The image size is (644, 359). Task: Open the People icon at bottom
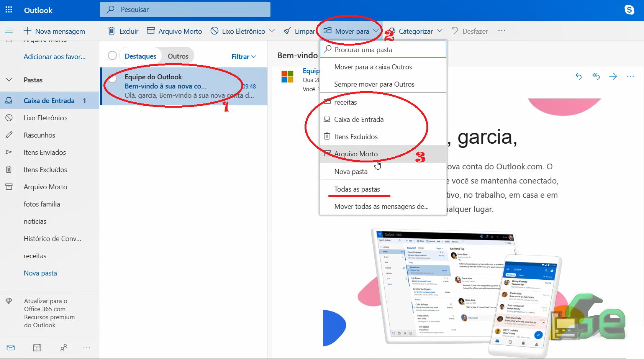64,348
